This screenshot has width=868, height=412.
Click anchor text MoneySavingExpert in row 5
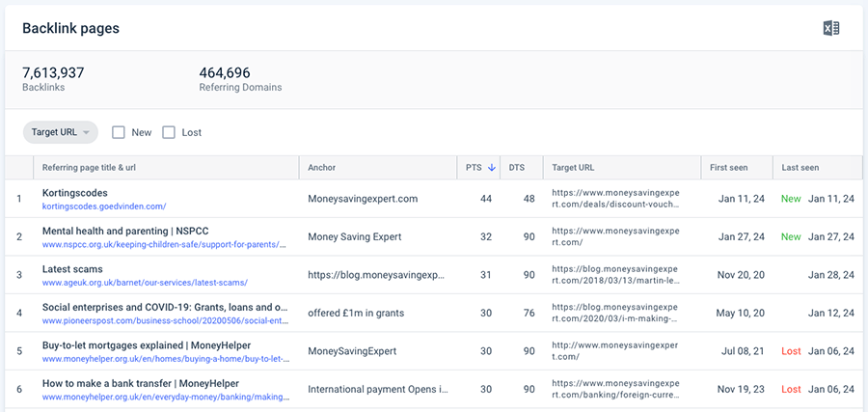point(353,351)
